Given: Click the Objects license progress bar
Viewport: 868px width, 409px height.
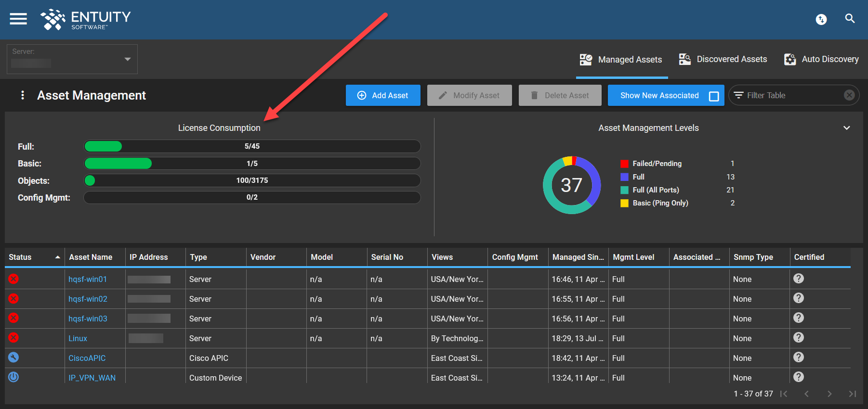Looking at the screenshot, I should pyautogui.click(x=252, y=180).
